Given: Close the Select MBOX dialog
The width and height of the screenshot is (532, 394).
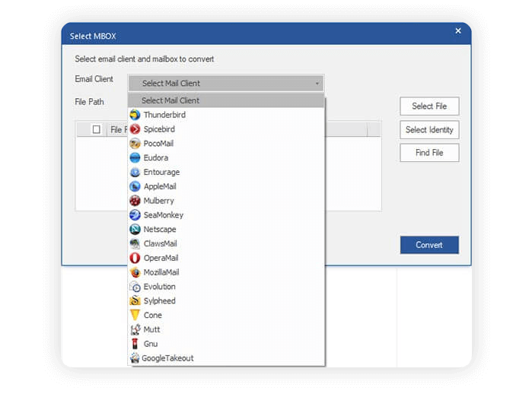Looking at the screenshot, I should point(458,31).
